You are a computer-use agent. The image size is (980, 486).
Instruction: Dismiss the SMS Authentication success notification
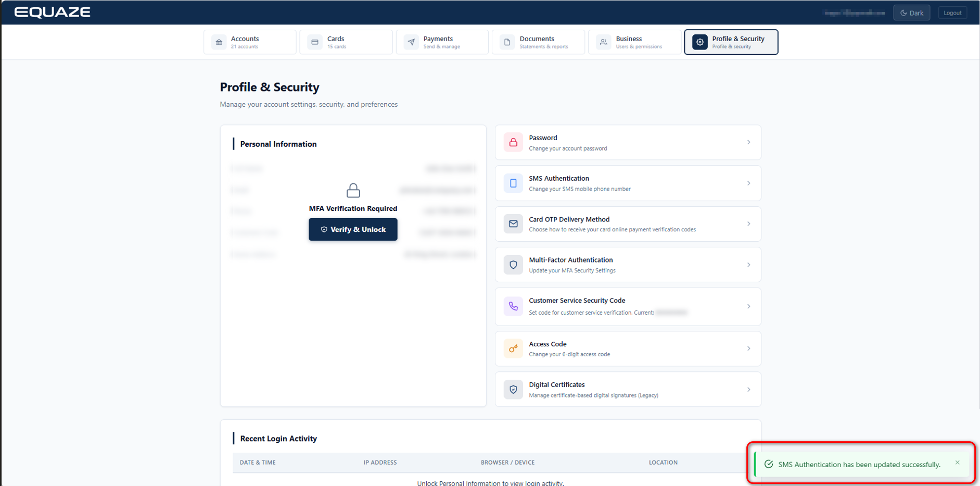coord(957,463)
